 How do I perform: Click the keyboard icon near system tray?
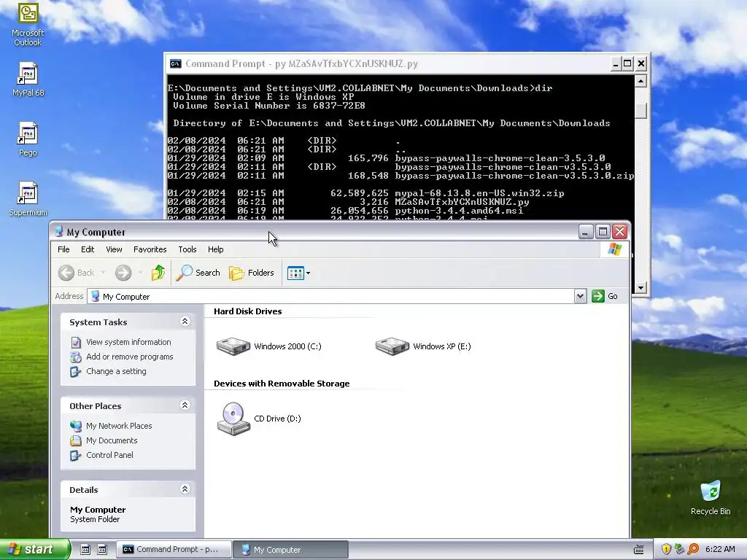click(x=639, y=550)
